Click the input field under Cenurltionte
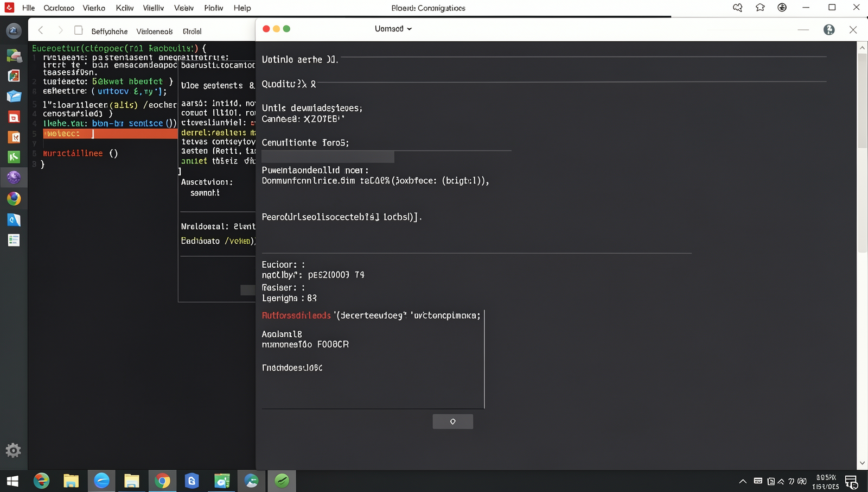The height and width of the screenshot is (492, 868). point(328,157)
